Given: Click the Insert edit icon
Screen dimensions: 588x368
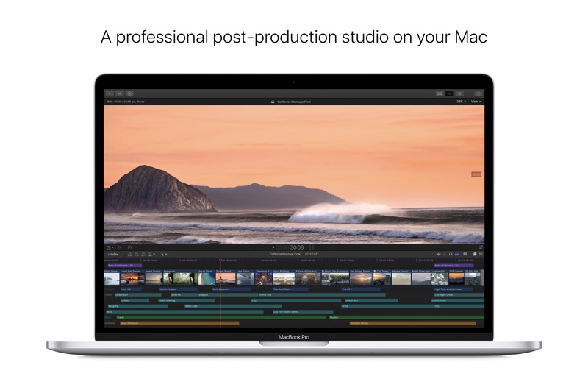Looking at the screenshot, I should tap(137, 254).
